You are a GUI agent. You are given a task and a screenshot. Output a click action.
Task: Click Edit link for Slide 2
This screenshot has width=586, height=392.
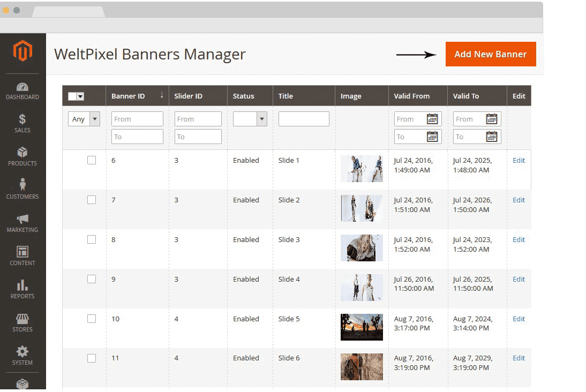pyautogui.click(x=519, y=200)
